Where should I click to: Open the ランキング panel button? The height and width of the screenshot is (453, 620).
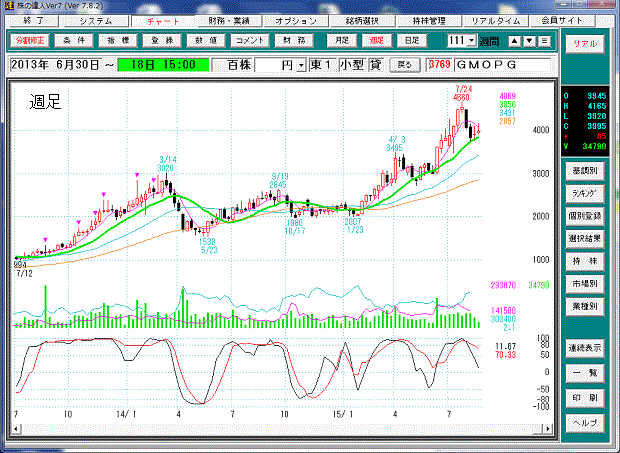coord(585,194)
